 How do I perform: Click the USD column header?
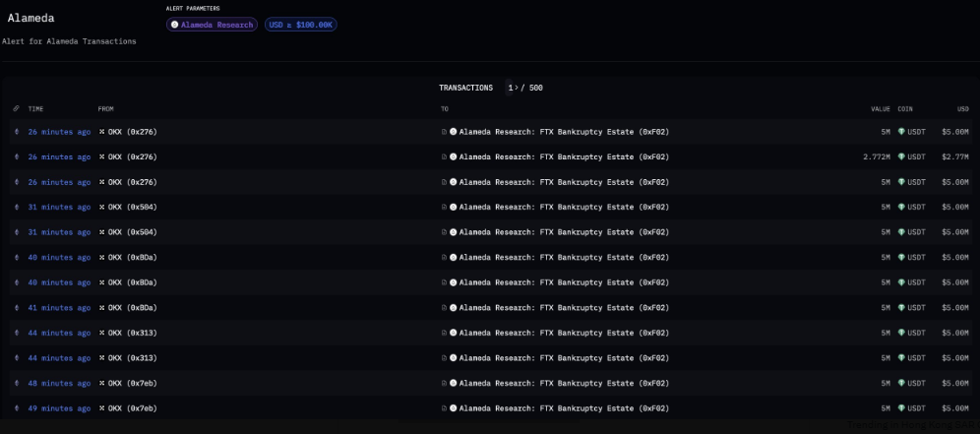[963, 109]
